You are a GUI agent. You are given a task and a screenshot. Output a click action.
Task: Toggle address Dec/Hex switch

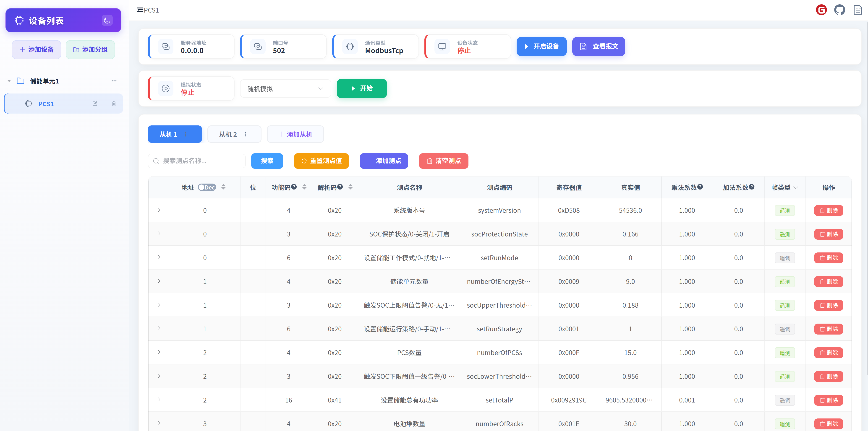coord(207,187)
